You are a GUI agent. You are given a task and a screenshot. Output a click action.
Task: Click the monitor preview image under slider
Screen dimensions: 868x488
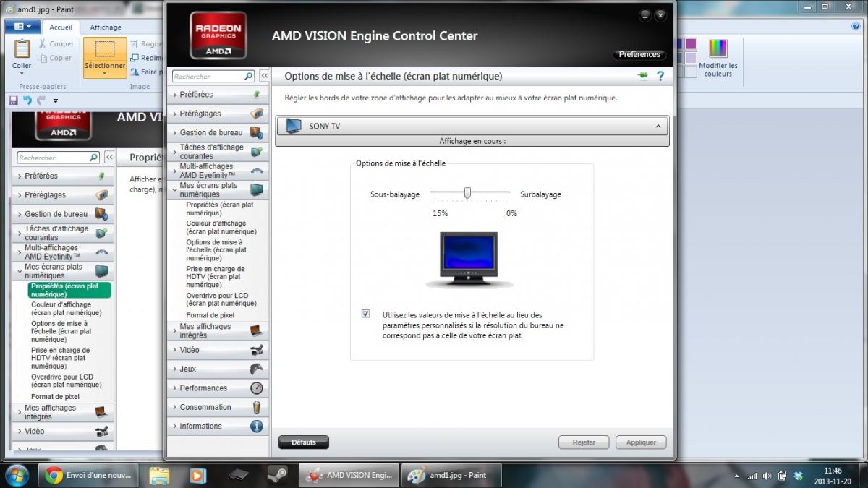point(469,260)
